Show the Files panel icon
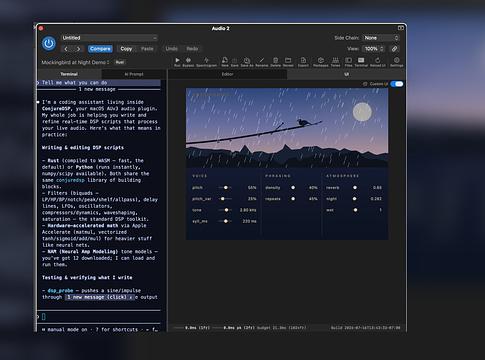 [x=348, y=61]
